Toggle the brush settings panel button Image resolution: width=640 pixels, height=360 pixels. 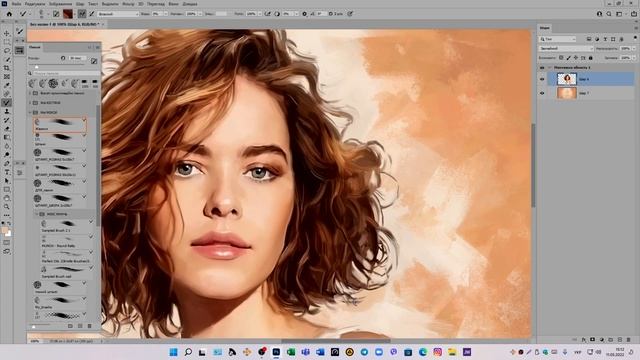(x=56, y=14)
